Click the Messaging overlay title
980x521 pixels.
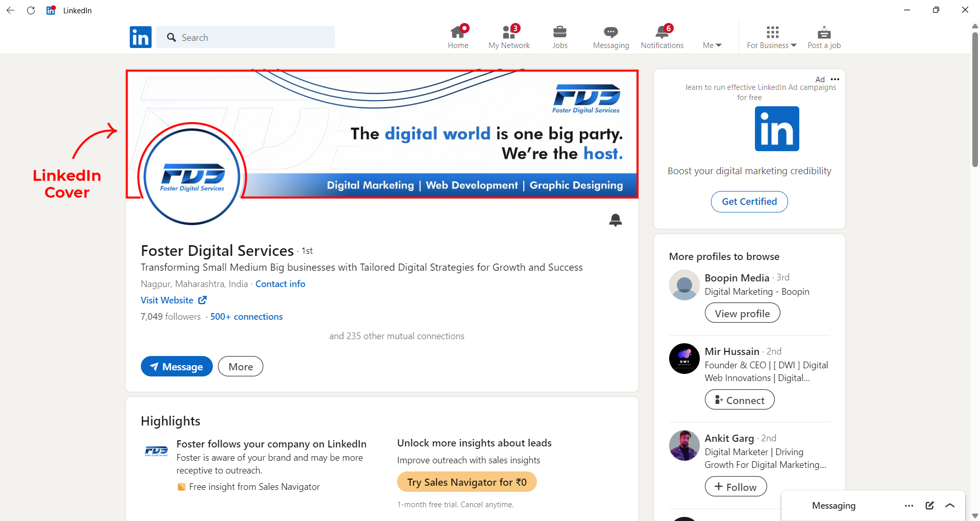tap(834, 505)
